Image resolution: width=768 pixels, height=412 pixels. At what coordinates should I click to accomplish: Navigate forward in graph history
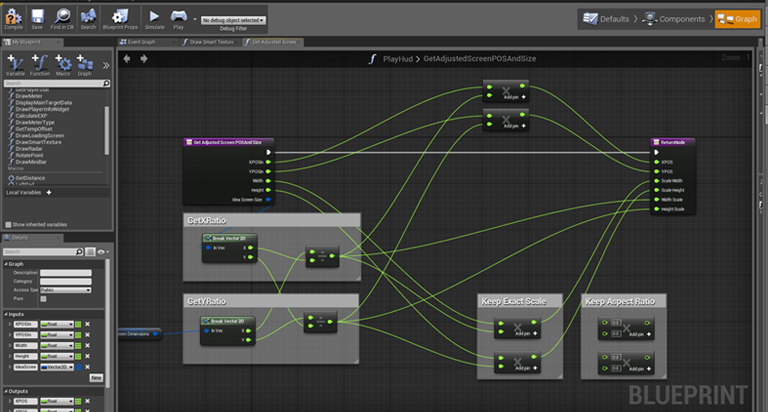click(x=144, y=59)
